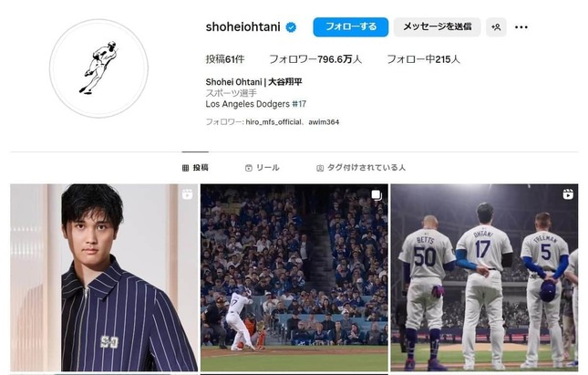Screen dimensions: 588x375
Task: Click the #17 hashtag link in bio
Action: click(x=299, y=104)
